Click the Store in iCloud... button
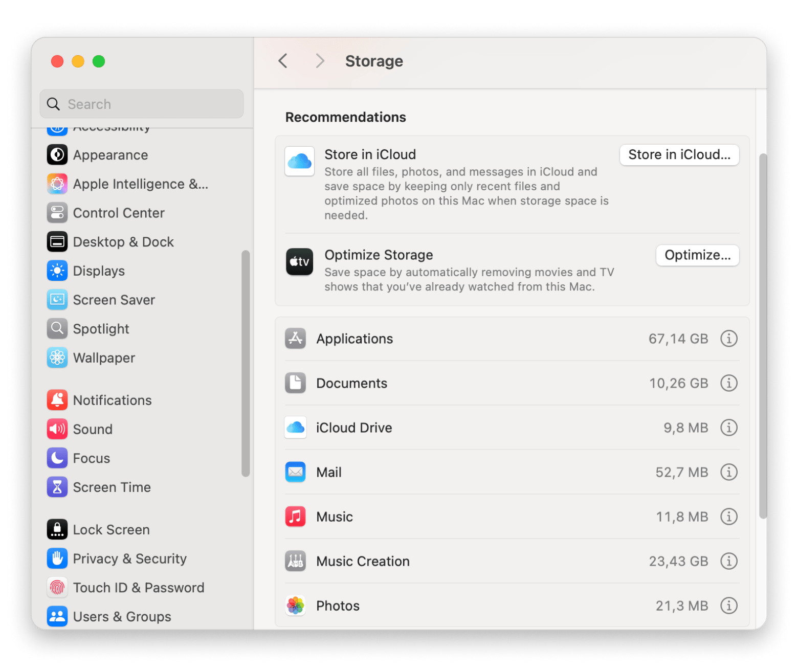798x672 pixels. click(x=679, y=155)
